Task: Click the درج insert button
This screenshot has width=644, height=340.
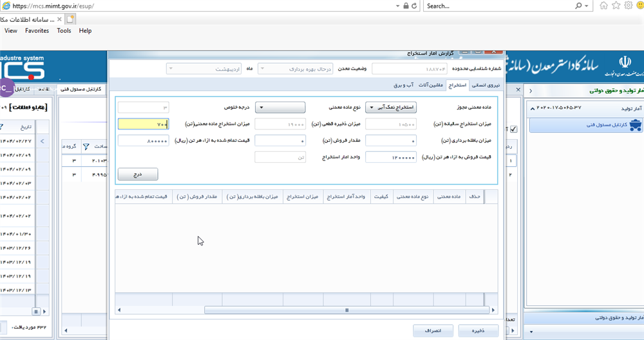Action: tap(137, 174)
